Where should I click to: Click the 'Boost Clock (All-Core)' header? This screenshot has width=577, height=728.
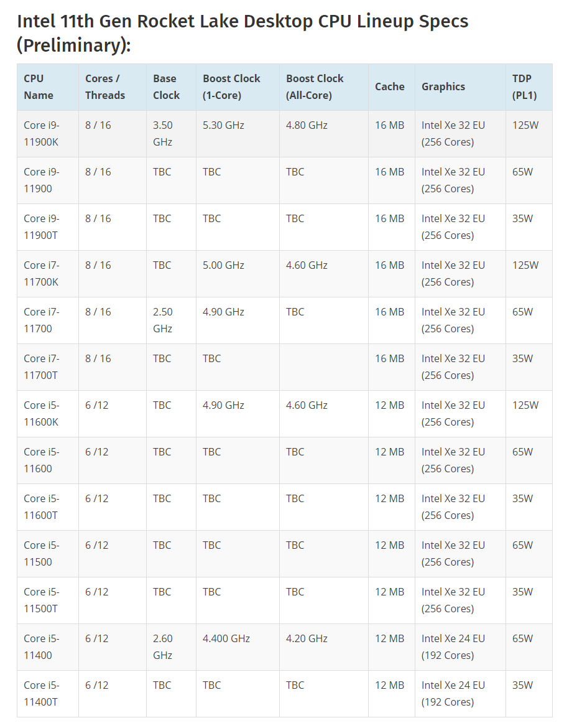pos(324,87)
